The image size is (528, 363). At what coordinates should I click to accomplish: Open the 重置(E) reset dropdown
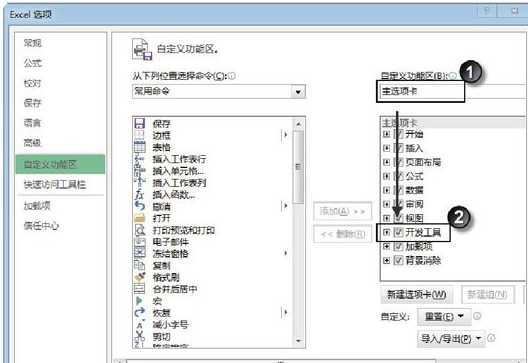pyautogui.click(x=444, y=317)
